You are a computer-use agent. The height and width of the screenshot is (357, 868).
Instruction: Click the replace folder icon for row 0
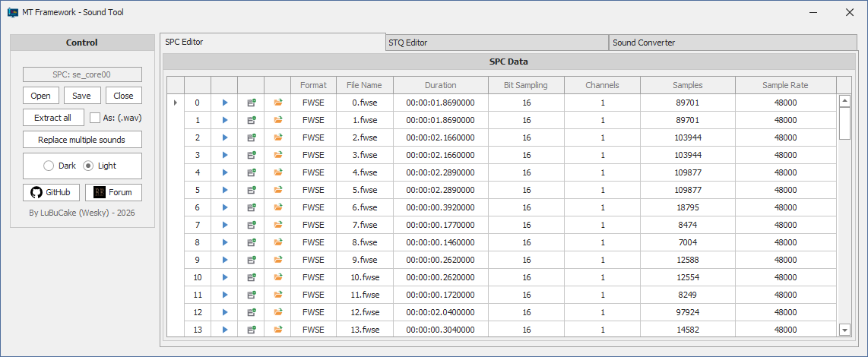[278, 103]
